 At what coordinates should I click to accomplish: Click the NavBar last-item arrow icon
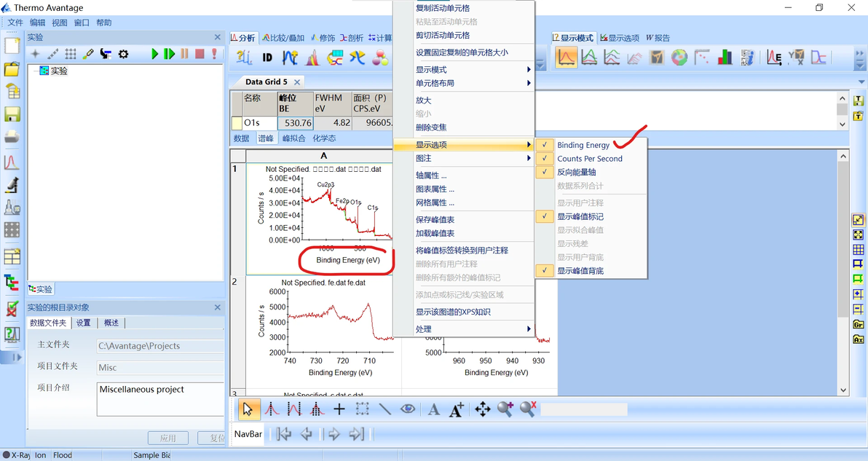pos(357,435)
